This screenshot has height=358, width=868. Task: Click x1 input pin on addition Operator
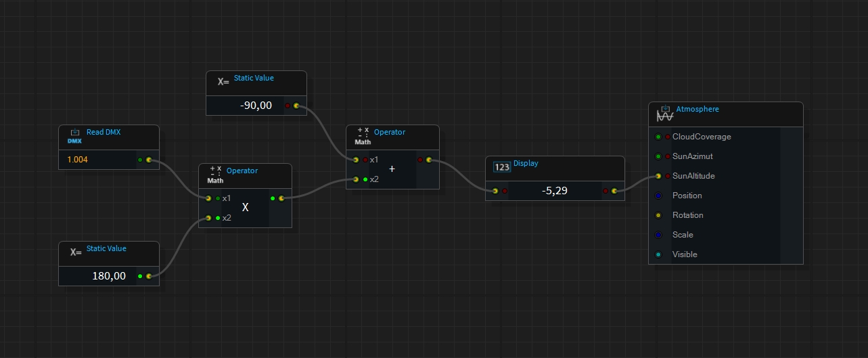tap(356, 160)
